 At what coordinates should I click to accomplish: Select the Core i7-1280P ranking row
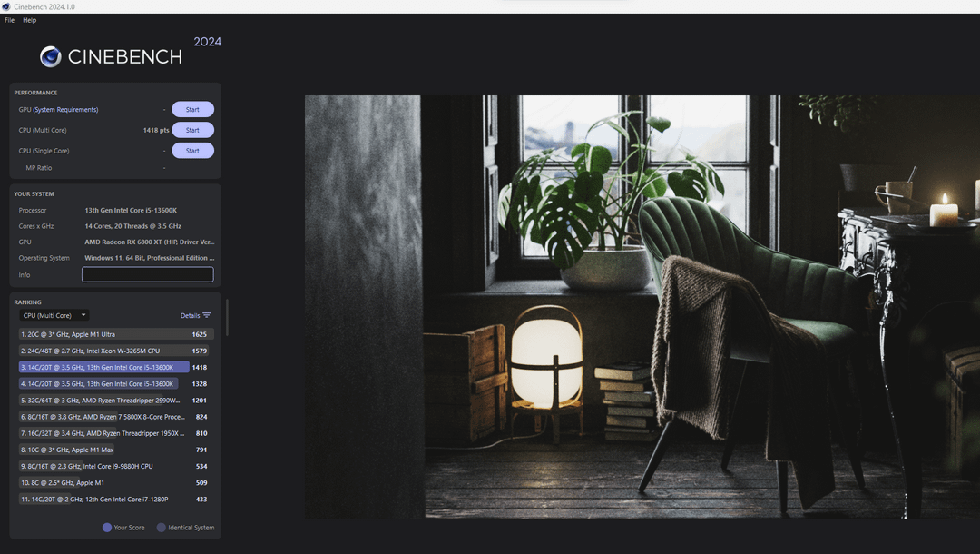[x=116, y=499]
